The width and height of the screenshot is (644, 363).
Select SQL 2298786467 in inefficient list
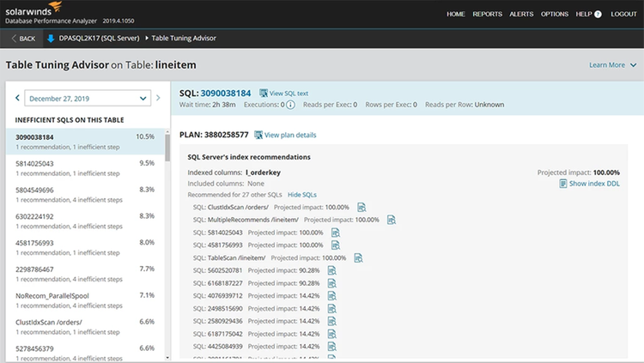[x=85, y=274]
